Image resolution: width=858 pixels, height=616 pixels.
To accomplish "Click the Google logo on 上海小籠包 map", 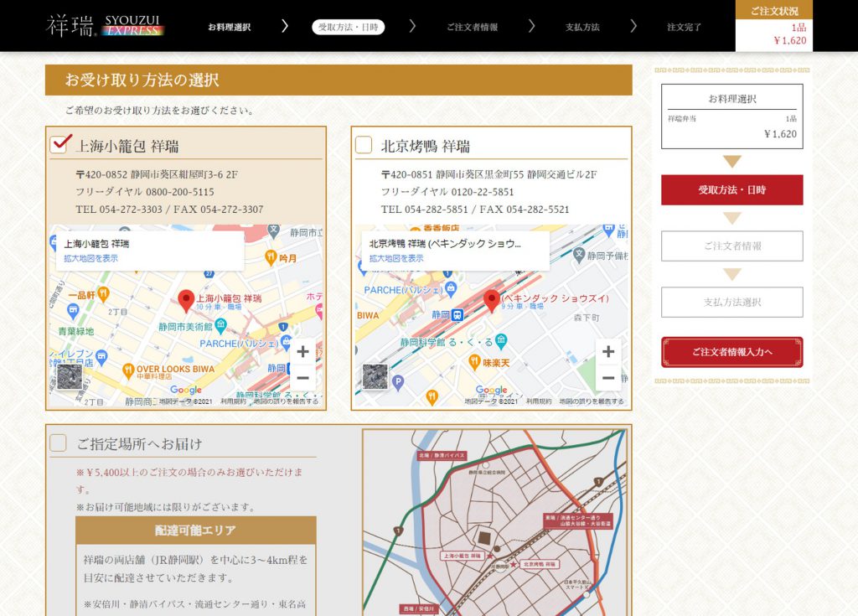I will pos(185,390).
